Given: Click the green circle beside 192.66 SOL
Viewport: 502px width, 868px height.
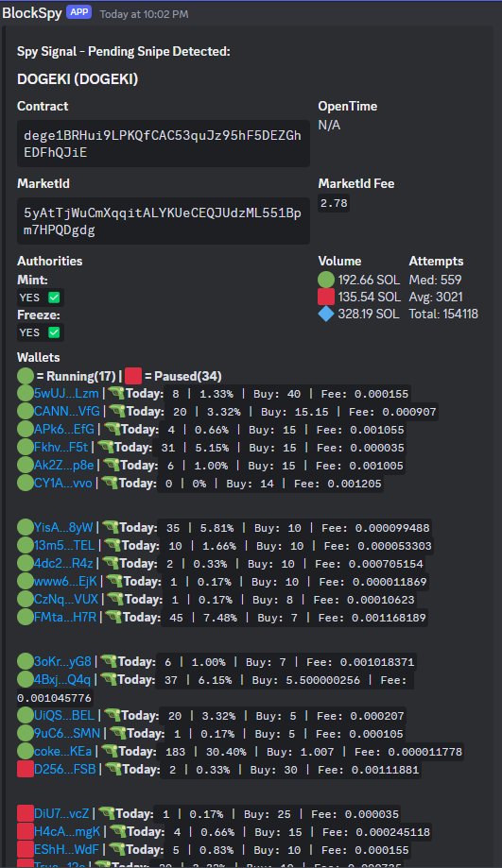Looking at the screenshot, I should tap(326, 280).
